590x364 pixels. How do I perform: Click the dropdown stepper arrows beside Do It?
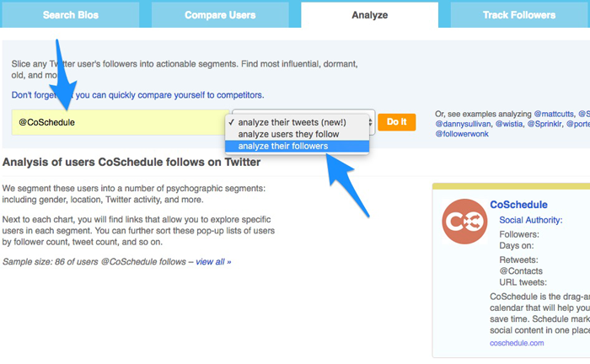[371, 122]
